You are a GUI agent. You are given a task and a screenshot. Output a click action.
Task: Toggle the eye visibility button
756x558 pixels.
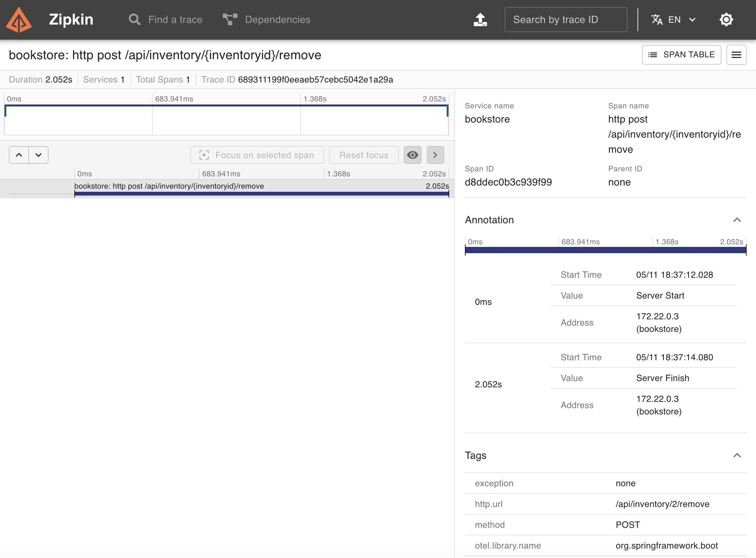(412, 155)
